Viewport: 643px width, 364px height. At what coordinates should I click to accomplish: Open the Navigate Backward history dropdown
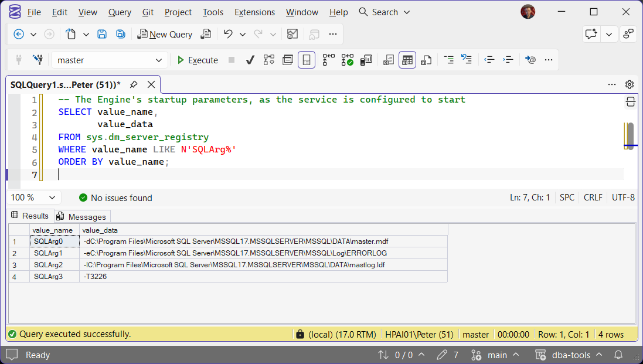[33, 35]
